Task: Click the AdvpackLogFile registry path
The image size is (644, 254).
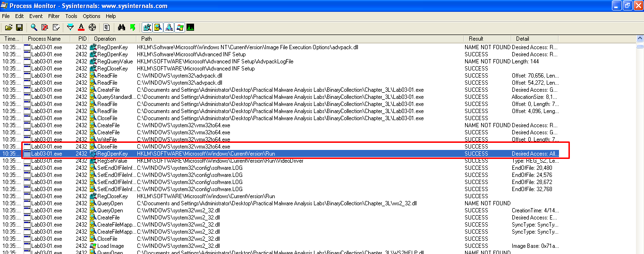Action: pyautogui.click(x=215, y=61)
